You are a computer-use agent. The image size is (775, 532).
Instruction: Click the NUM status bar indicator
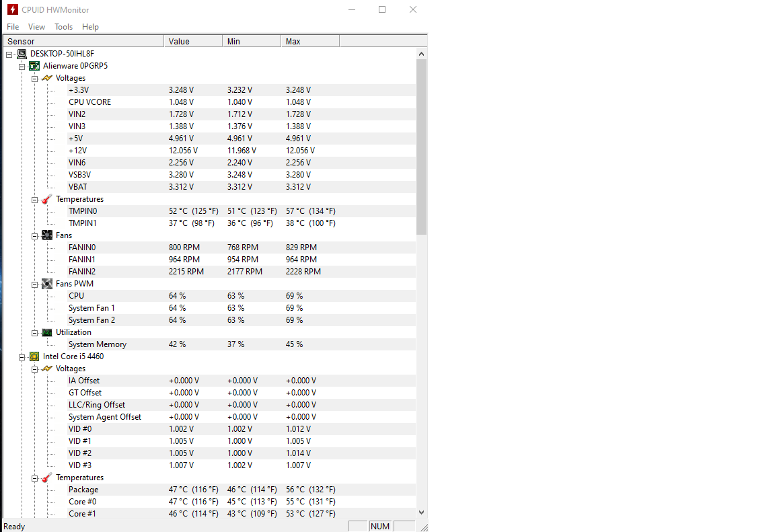(380, 527)
